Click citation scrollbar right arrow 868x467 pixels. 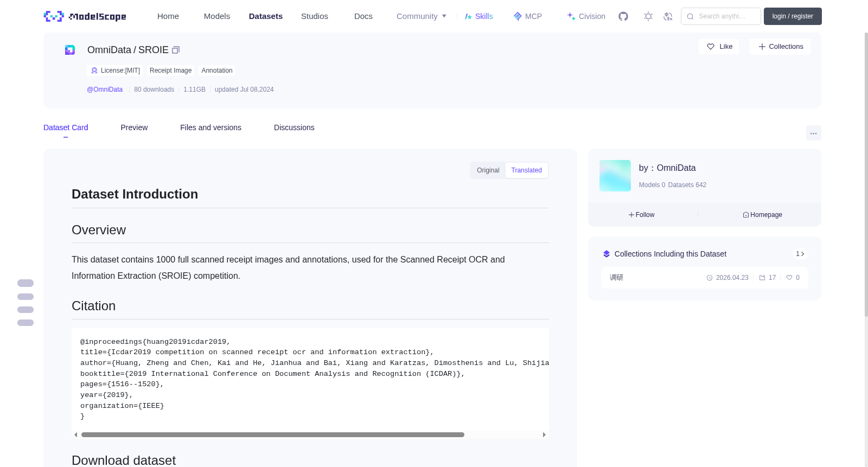(544, 435)
